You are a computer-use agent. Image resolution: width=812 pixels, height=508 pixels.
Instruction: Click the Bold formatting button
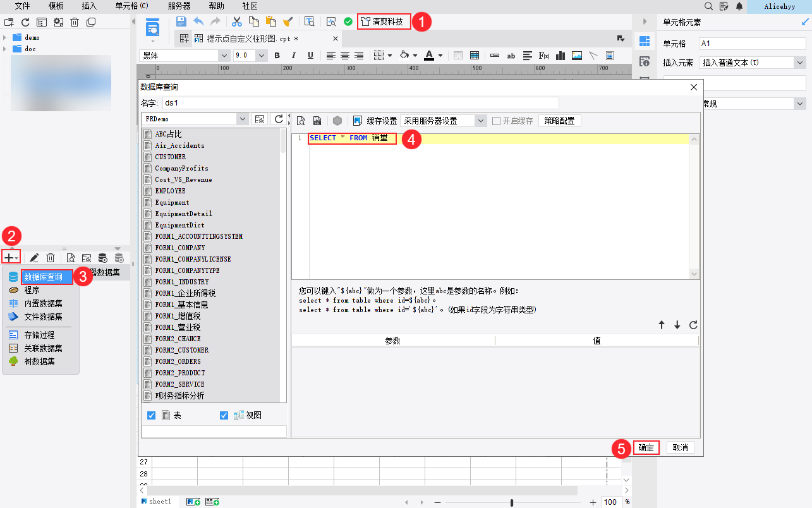point(277,56)
